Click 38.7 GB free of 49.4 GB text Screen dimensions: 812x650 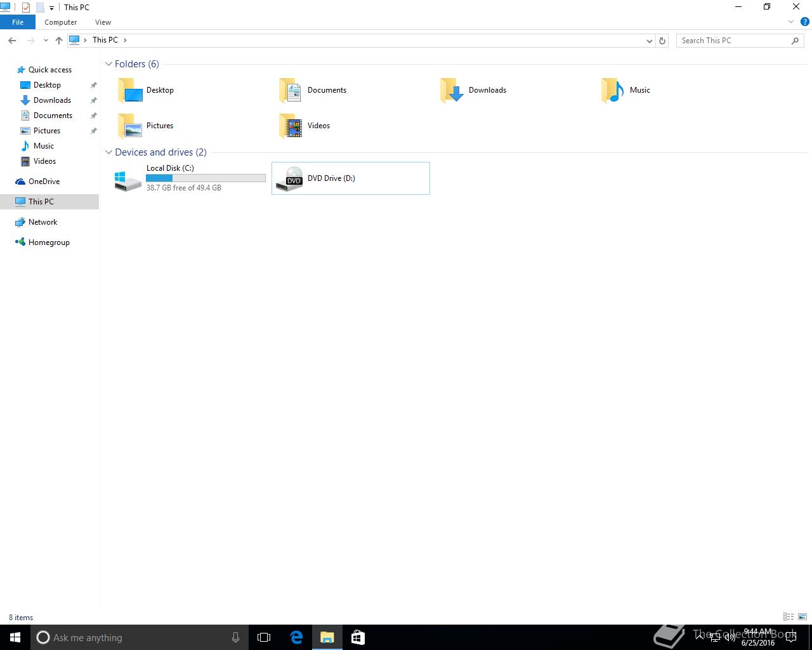click(184, 188)
